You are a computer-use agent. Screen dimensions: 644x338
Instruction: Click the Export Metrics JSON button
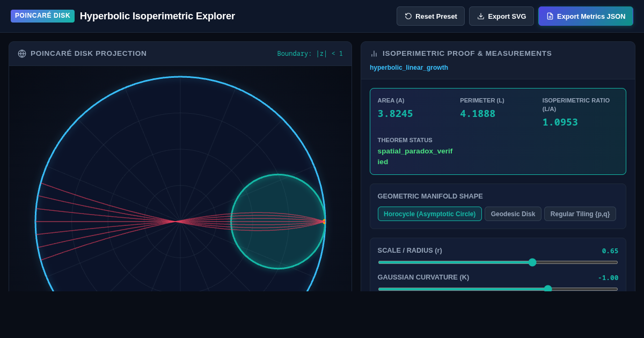[586, 16]
